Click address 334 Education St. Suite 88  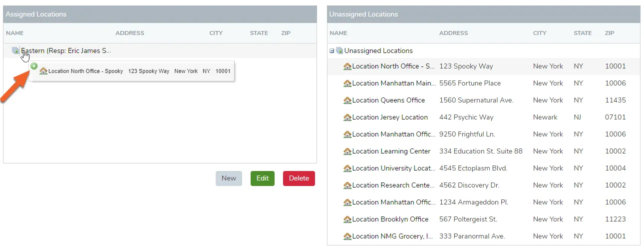(481, 151)
